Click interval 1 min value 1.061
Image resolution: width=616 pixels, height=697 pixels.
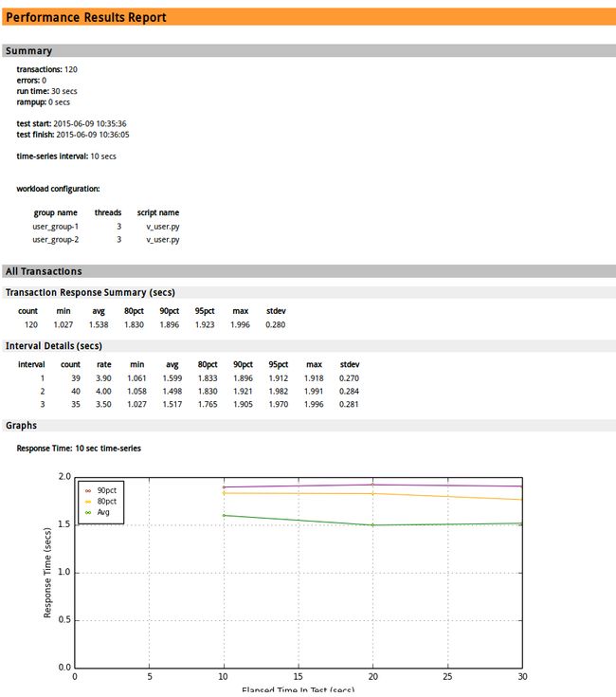pos(136,378)
